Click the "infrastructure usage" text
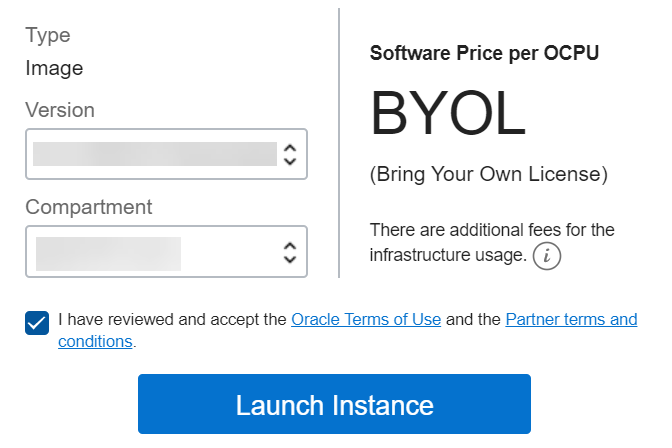The height and width of the screenshot is (448, 672). tap(448, 255)
